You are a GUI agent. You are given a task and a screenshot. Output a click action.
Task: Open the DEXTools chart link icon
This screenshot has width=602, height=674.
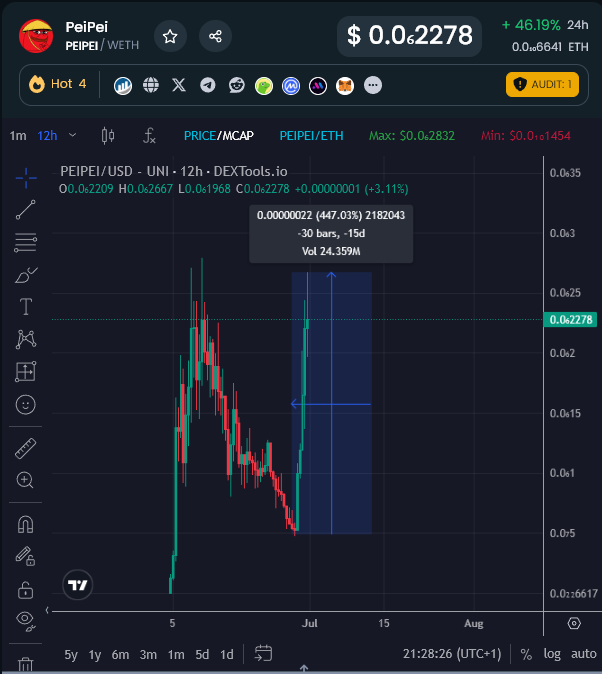coord(123,86)
